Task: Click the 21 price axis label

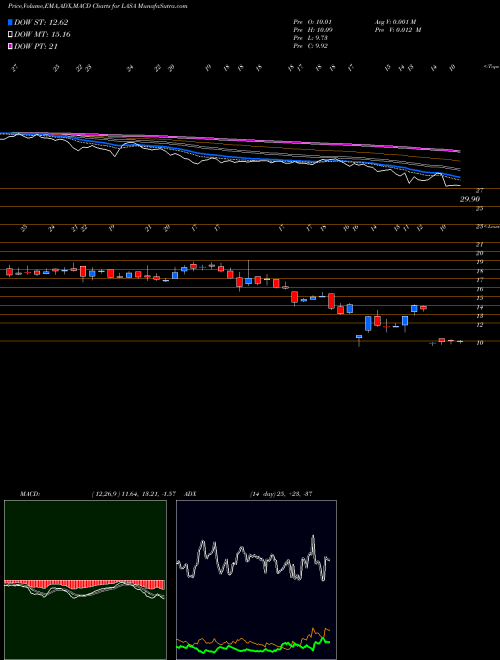Action: [479, 245]
